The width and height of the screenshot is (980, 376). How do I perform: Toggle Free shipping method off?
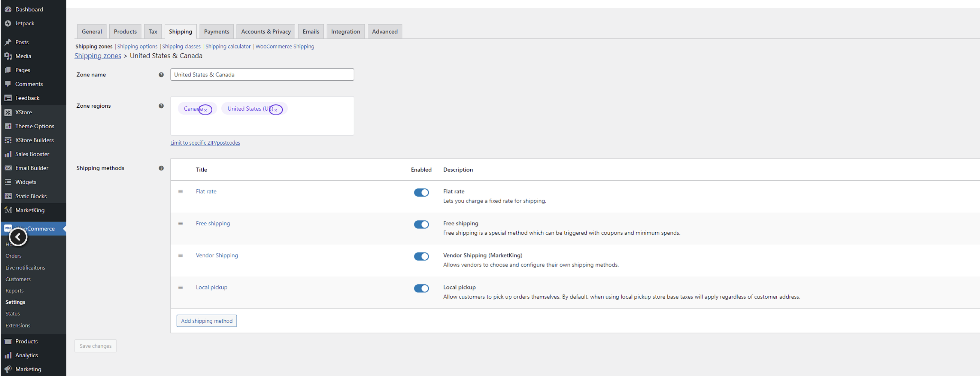point(421,224)
